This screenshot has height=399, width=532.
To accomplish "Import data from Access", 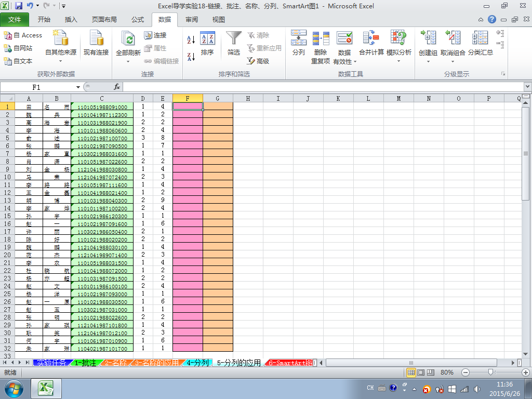I will (23, 35).
